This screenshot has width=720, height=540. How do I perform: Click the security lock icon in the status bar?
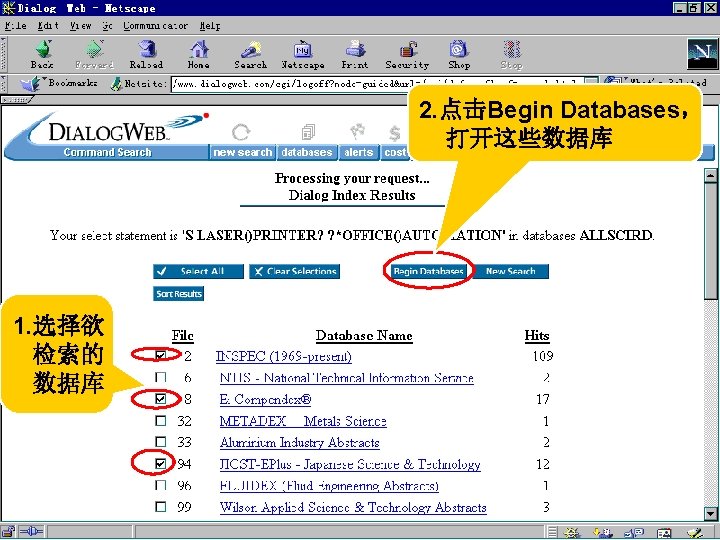tap(9, 532)
